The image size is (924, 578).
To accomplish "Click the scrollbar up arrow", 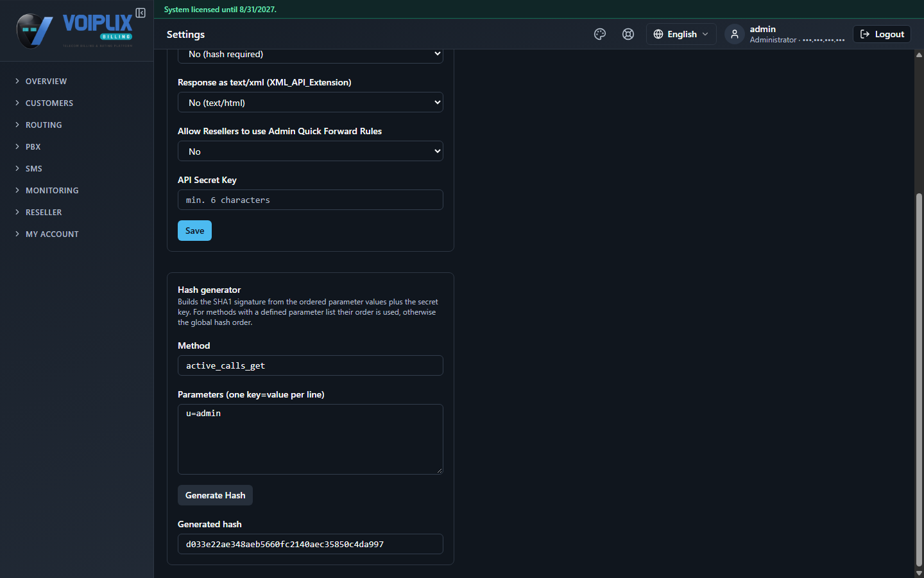I will (x=919, y=55).
